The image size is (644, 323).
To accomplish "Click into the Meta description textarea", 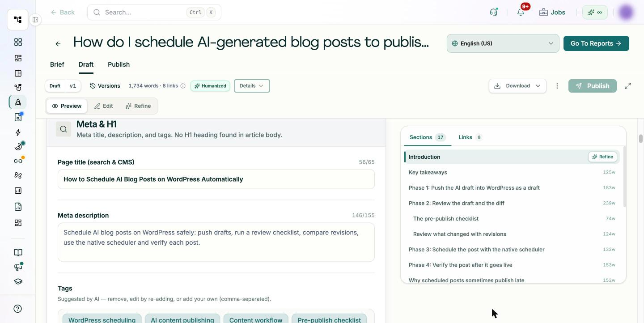I will click(x=216, y=242).
